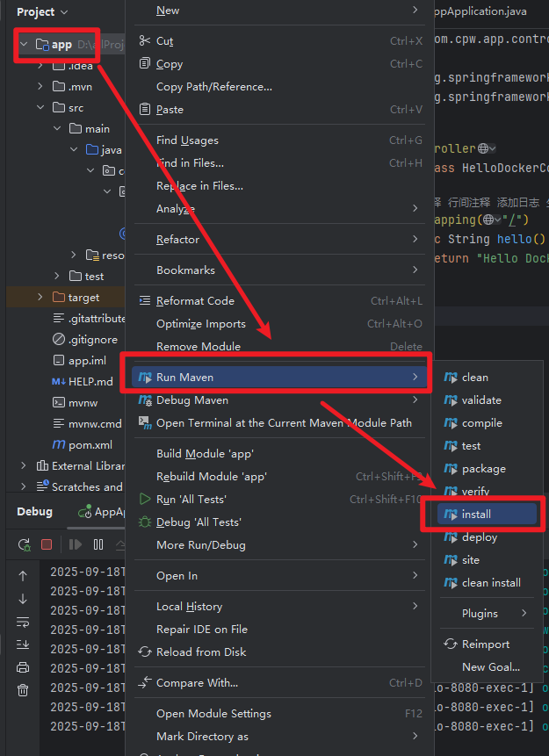Image resolution: width=549 pixels, height=756 pixels.
Task: Clear console with the trash icon
Action: [23, 690]
